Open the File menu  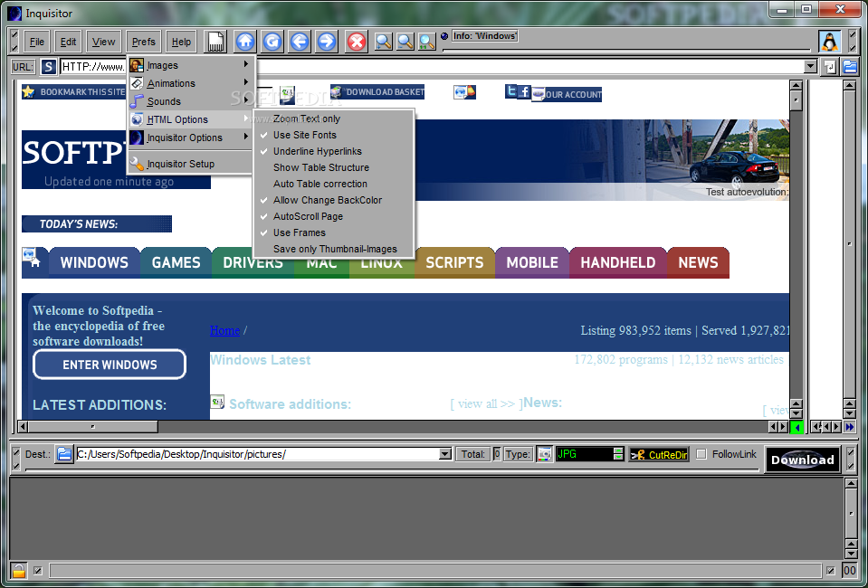click(x=37, y=42)
